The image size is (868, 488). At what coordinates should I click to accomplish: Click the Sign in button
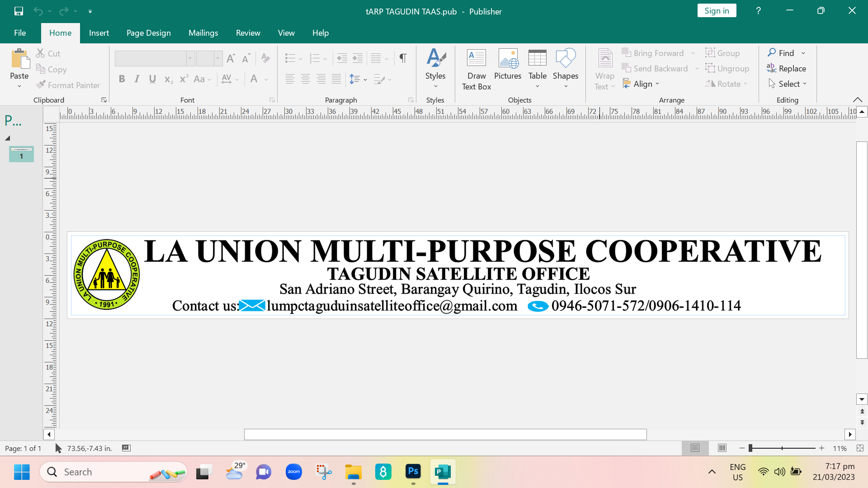point(716,11)
